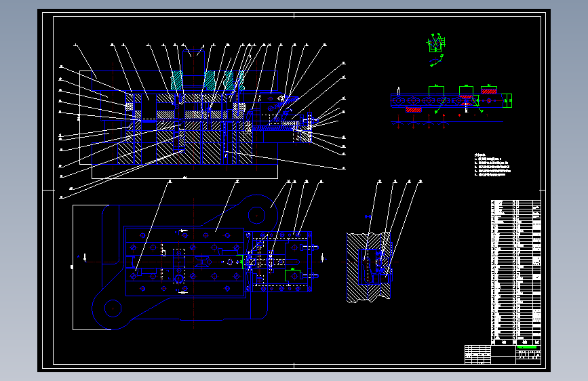Click the green highlighted cell in title block
The width and height of the screenshot is (588, 381).
click(527, 348)
